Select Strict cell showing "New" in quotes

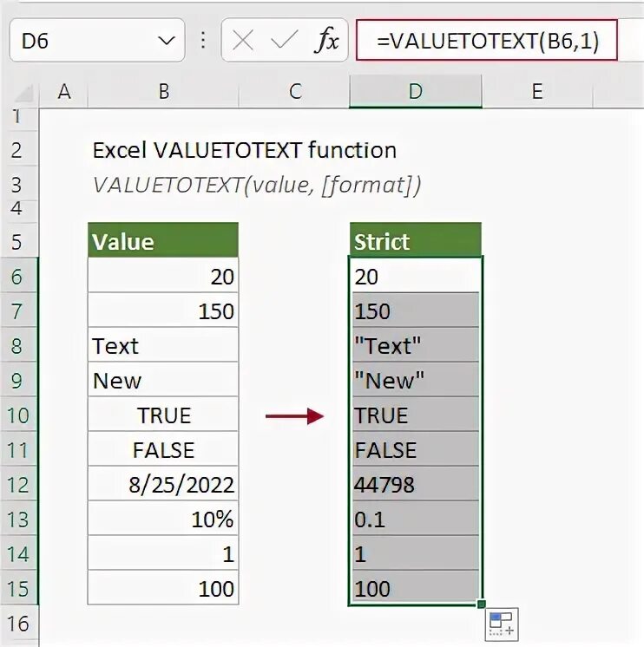click(415, 380)
